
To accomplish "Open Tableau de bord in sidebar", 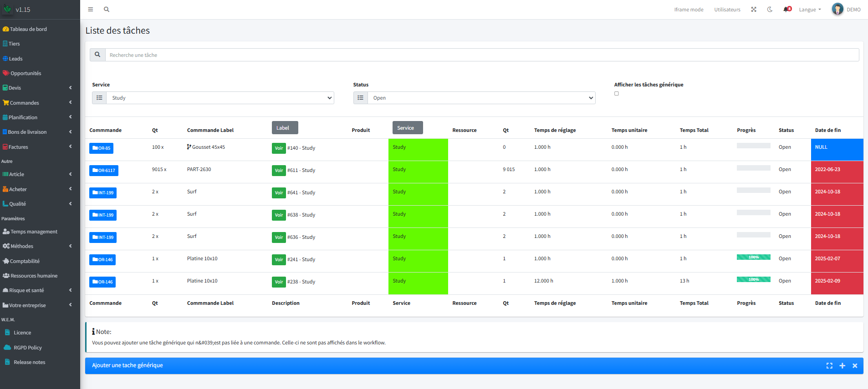I will [28, 29].
